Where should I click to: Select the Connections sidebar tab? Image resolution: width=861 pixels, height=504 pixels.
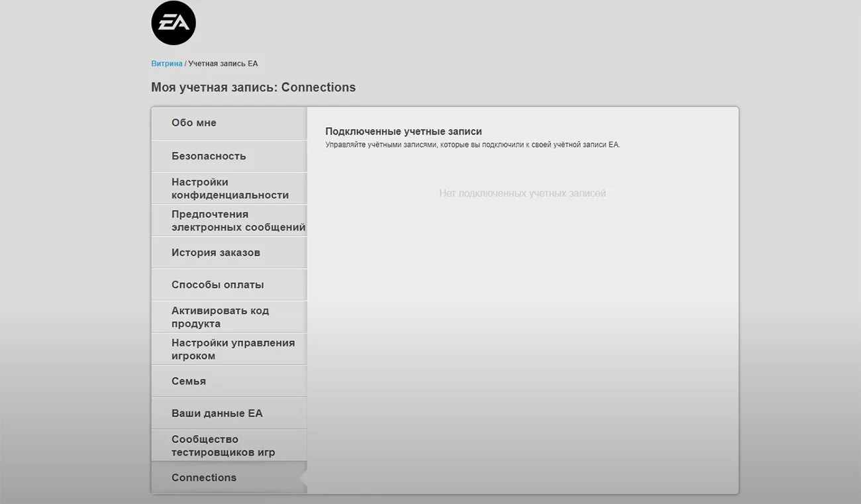pyautogui.click(x=229, y=478)
